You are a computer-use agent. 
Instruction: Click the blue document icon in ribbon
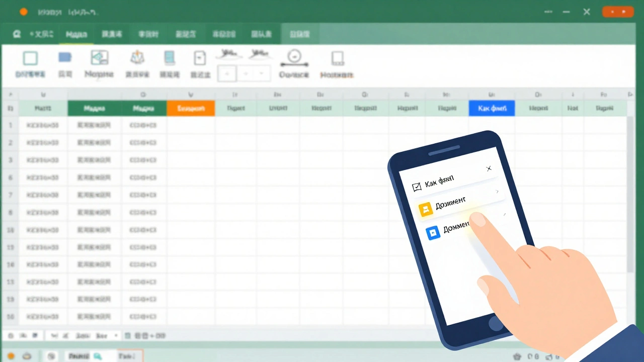click(170, 58)
